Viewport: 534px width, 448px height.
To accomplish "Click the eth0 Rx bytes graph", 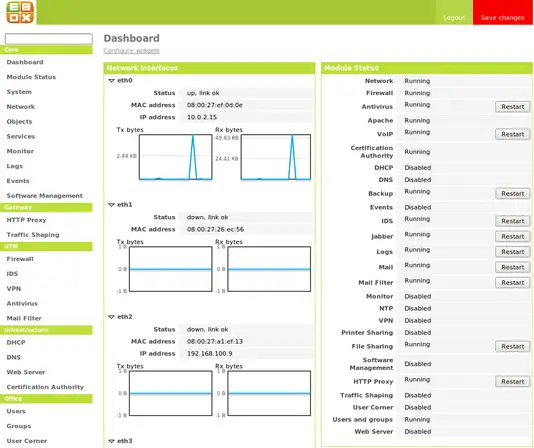I will (276, 157).
